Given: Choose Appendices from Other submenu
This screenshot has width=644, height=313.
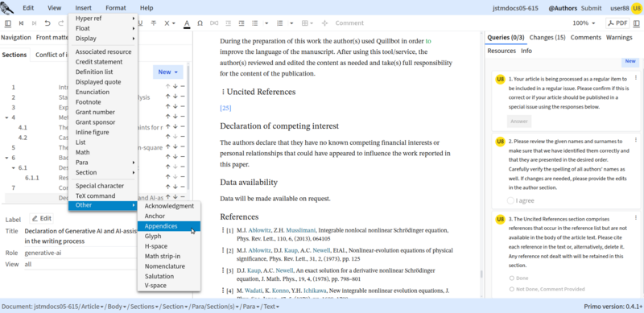Looking at the screenshot, I should point(169,226).
